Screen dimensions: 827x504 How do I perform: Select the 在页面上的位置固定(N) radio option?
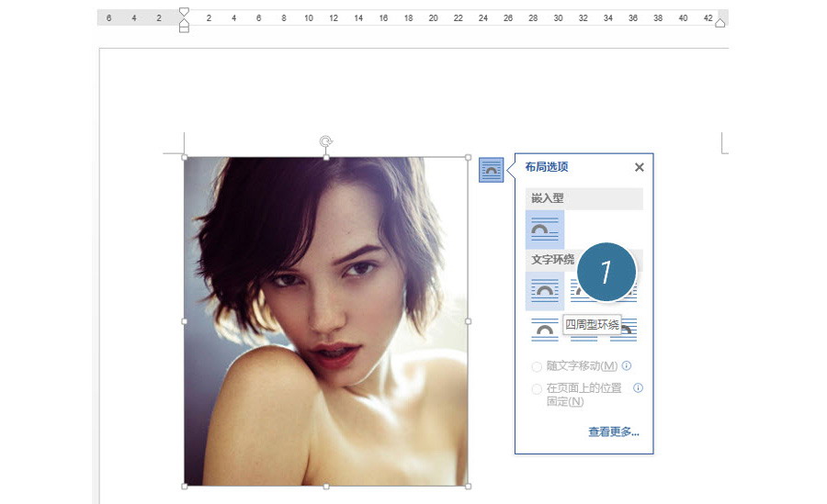point(537,389)
